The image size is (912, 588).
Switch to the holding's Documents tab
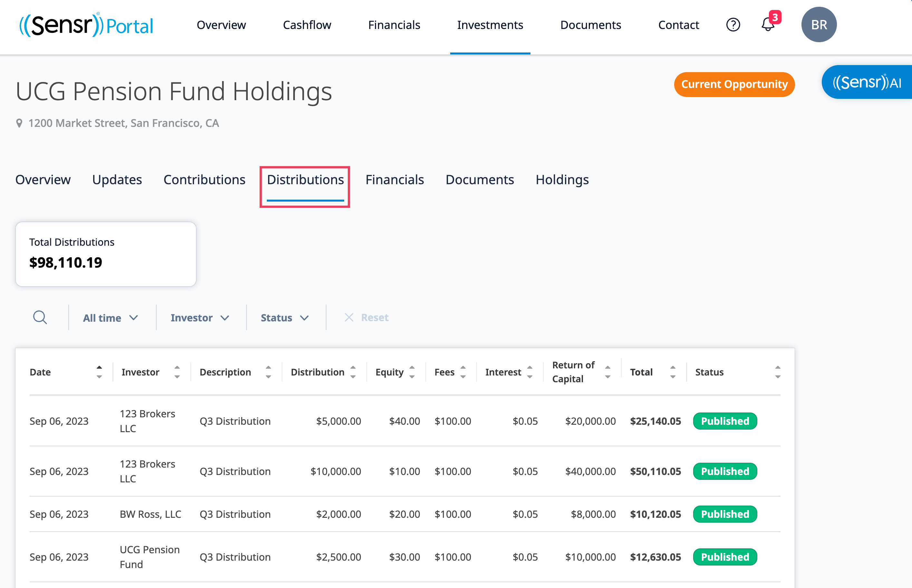(480, 179)
